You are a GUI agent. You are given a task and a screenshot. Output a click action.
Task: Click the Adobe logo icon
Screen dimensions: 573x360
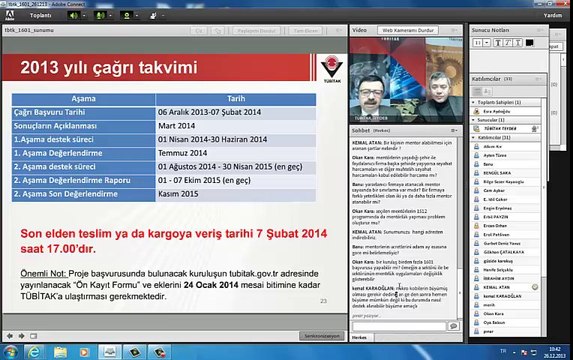[10, 15]
